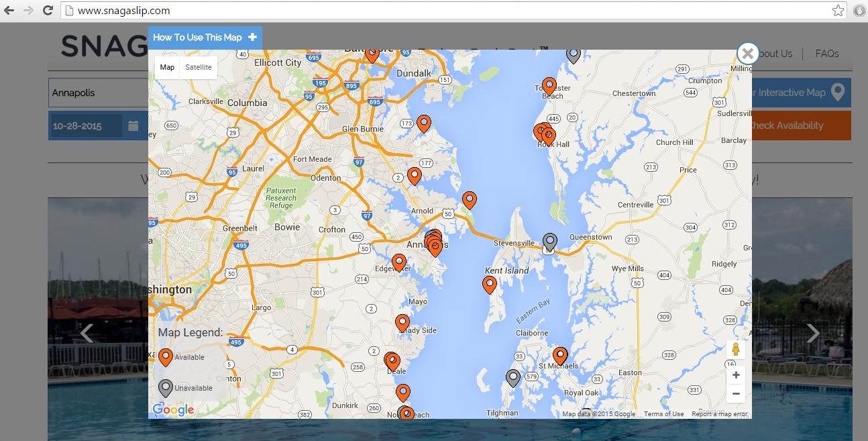Select the orange marker cluster at Annapolis
Image resolution: width=868 pixels, height=441 pixels.
point(435,244)
